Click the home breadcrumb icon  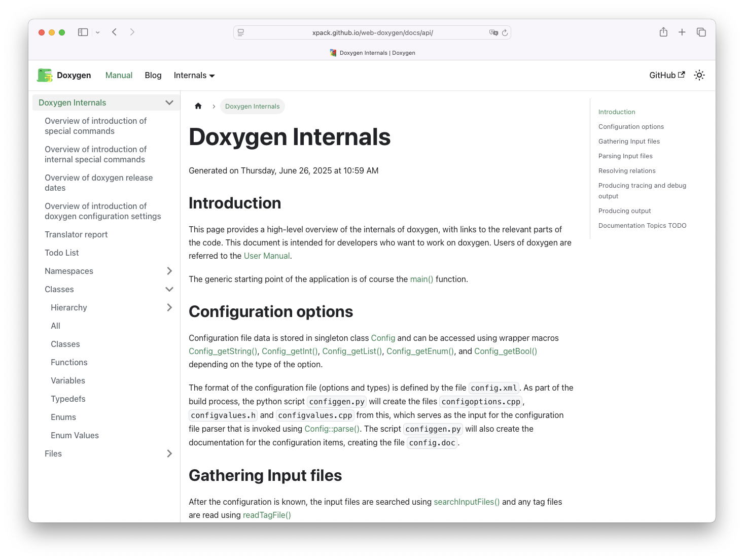click(x=198, y=106)
